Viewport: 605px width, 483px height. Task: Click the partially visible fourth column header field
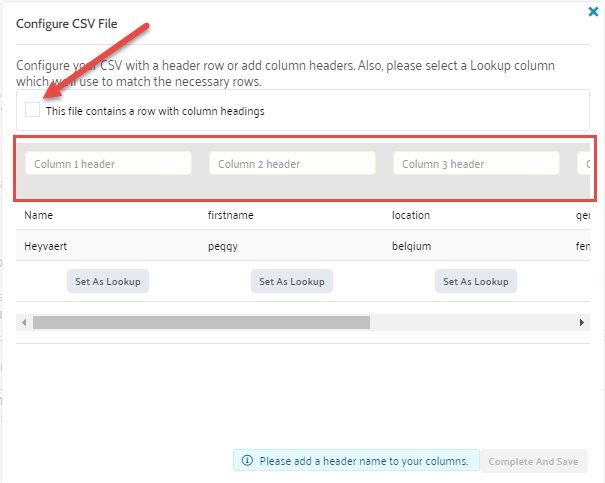pos(584,164)
